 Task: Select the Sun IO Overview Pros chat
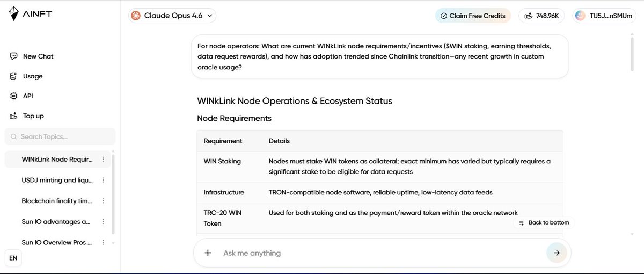57,242
